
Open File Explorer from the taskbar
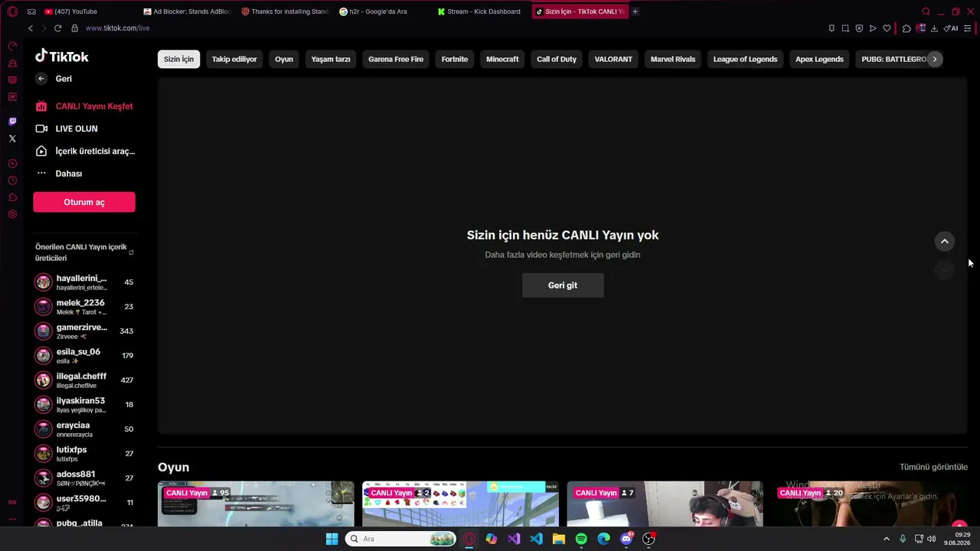pyautogui.click(x=559, y=539)
